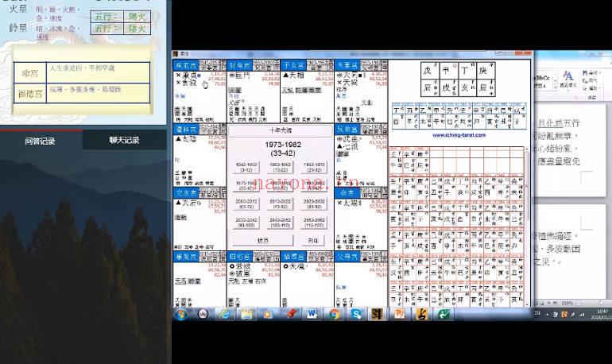Open Google Chrome from the taskbar
This screenshot has height=364, width=612.
[334, 314]
